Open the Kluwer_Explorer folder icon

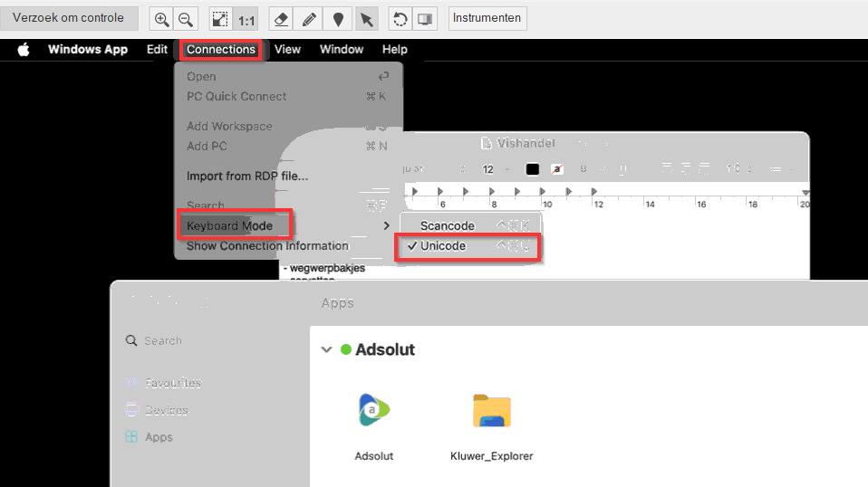point(492,412)
